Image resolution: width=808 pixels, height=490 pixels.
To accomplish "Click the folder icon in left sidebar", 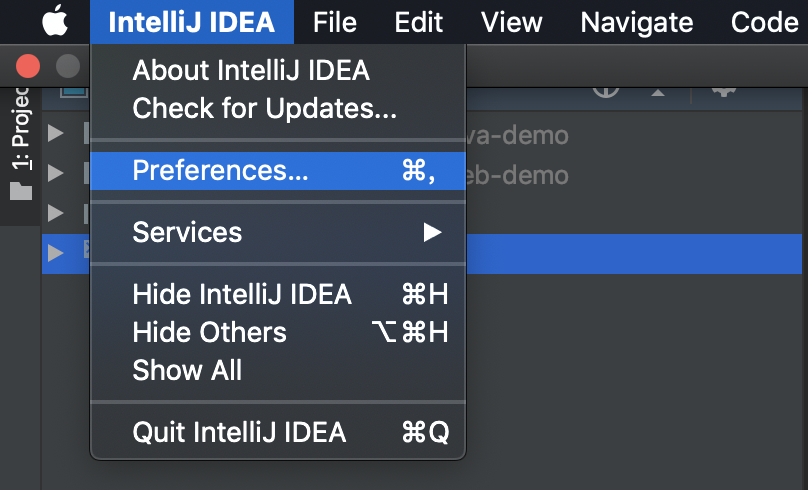I will (21, 191).
